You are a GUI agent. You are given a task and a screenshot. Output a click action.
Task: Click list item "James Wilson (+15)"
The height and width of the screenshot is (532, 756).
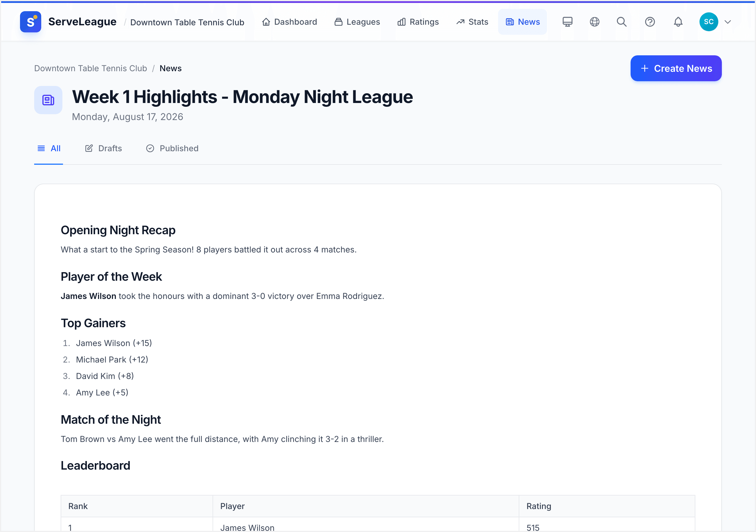click(x=114, y=343)
